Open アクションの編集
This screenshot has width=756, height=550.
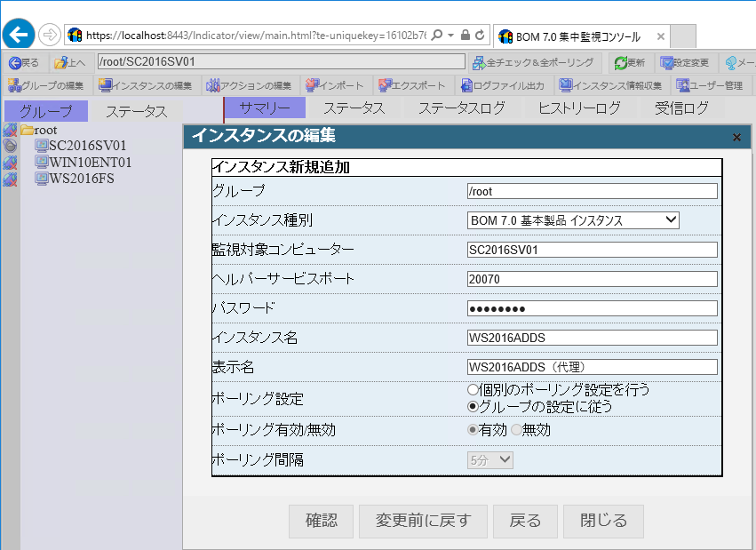click(x=249, y=86)
